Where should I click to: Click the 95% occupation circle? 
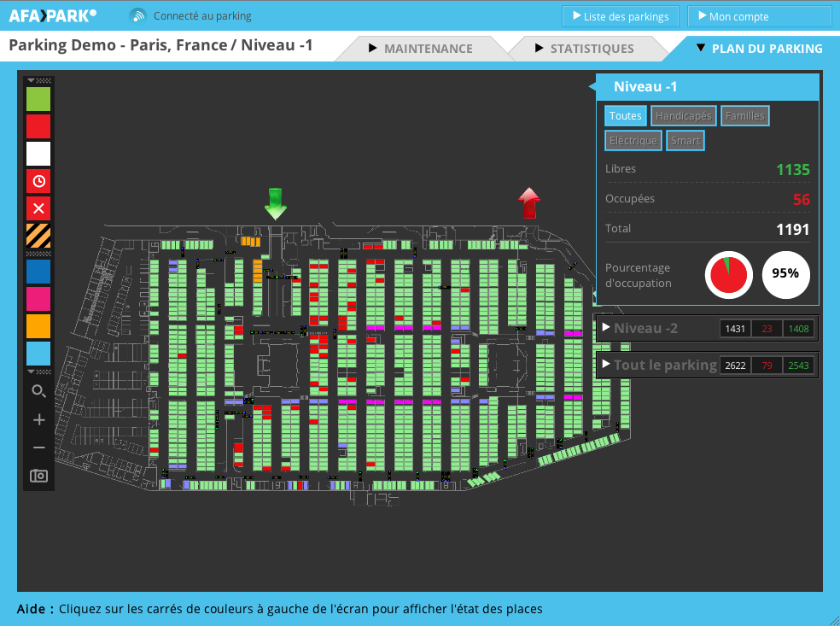(785, 275)
